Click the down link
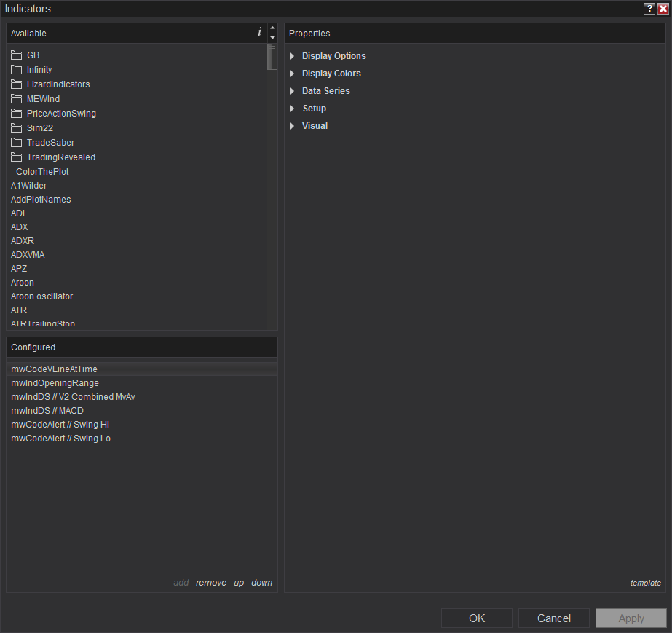 click(x=261, y=583)
